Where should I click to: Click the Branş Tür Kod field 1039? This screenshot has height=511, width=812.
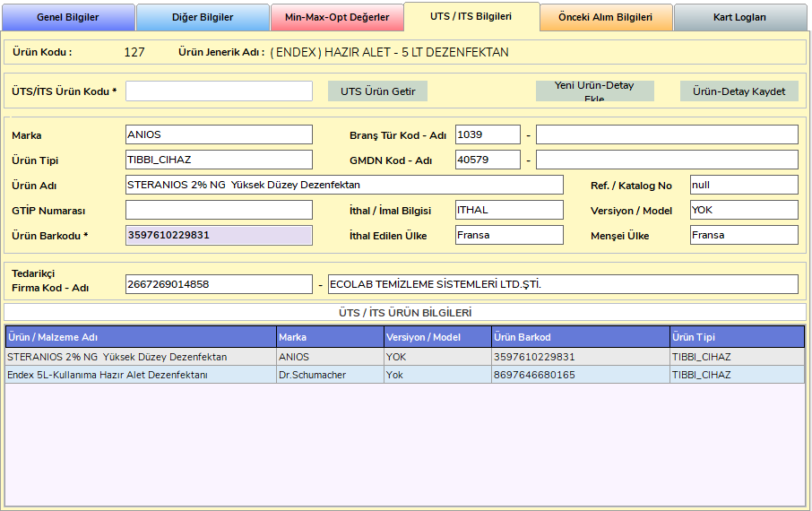click(488, 134)
